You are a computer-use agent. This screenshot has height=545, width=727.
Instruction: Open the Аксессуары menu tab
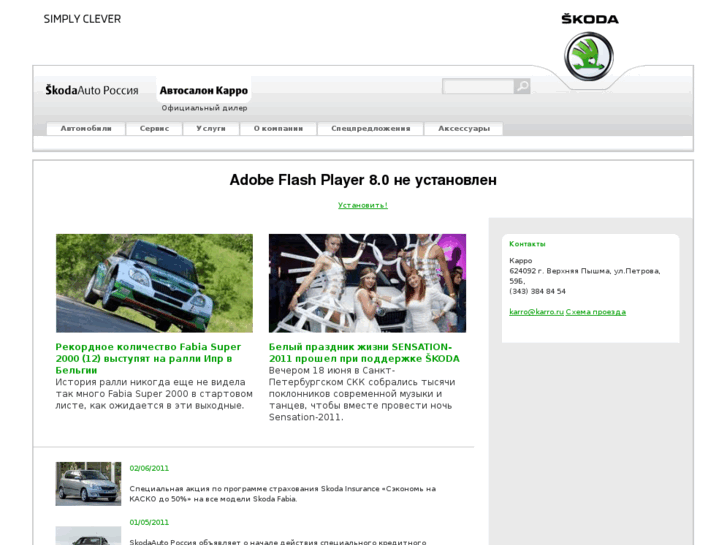pyautogui.click(x=464, y=128)
